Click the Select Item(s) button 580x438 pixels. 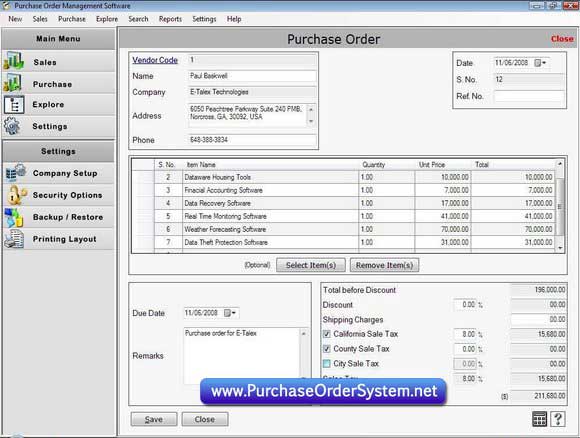[x=311, y=265]
